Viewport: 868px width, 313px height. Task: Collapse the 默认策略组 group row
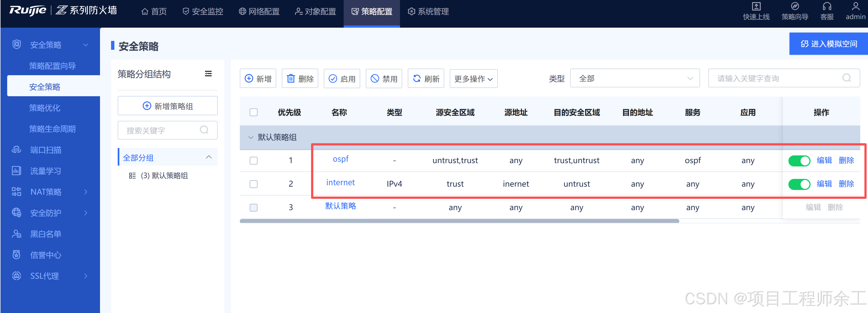tap(250, 137)
